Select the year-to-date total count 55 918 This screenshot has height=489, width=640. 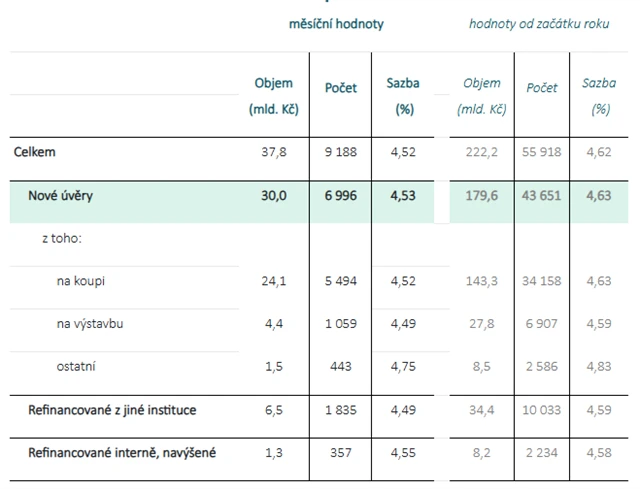[x=542, y=152]
